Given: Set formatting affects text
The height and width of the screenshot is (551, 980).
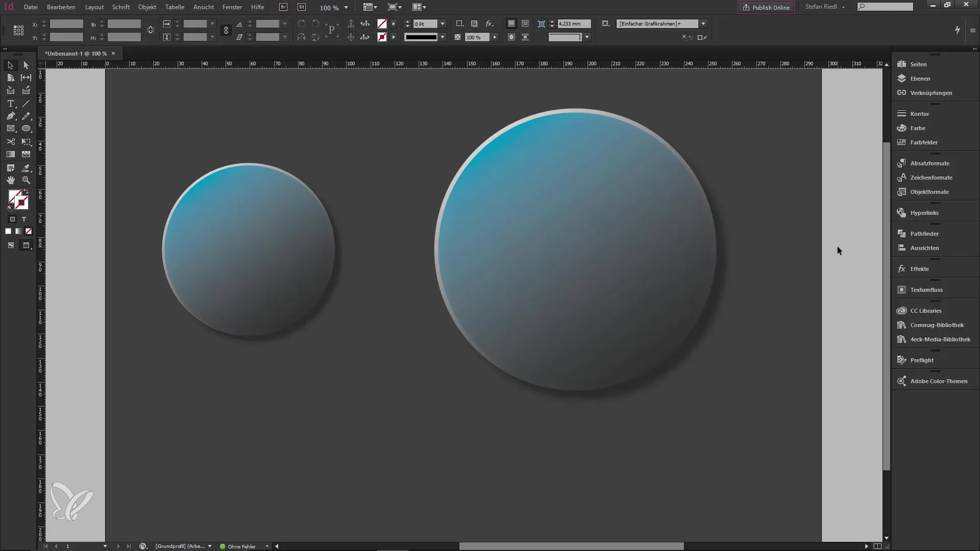Looking at the screenshot, I should pos(23,219).
